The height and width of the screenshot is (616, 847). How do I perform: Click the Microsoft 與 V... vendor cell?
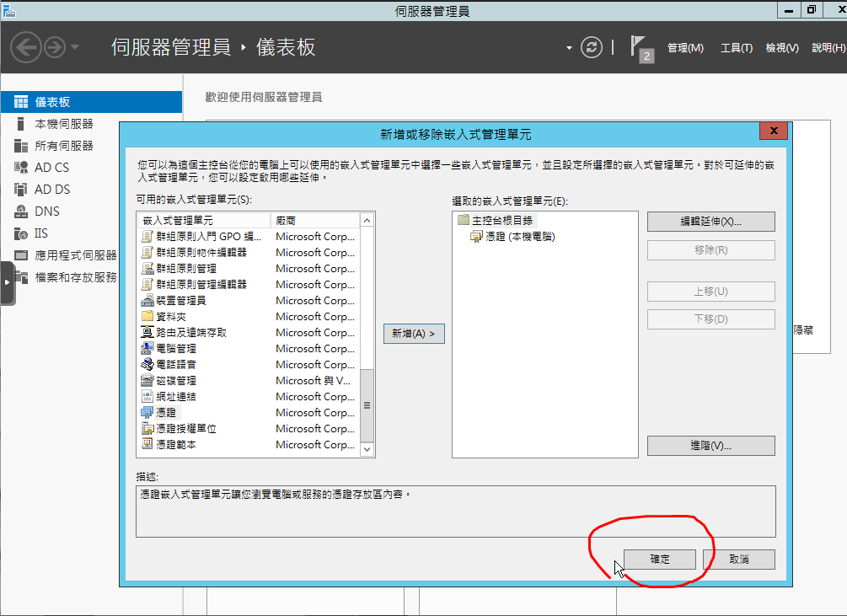click(x=314, y=381)
